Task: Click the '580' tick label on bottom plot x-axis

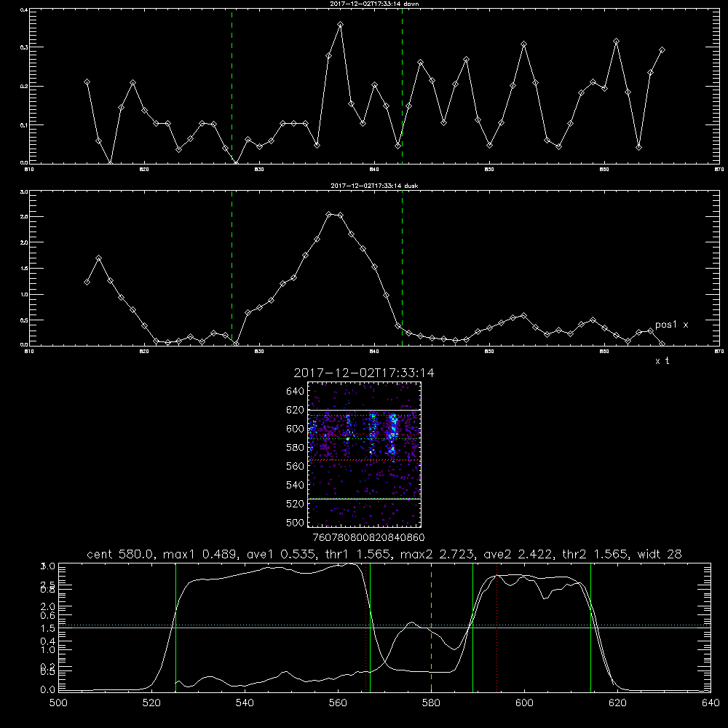Action: click(431, 703)
